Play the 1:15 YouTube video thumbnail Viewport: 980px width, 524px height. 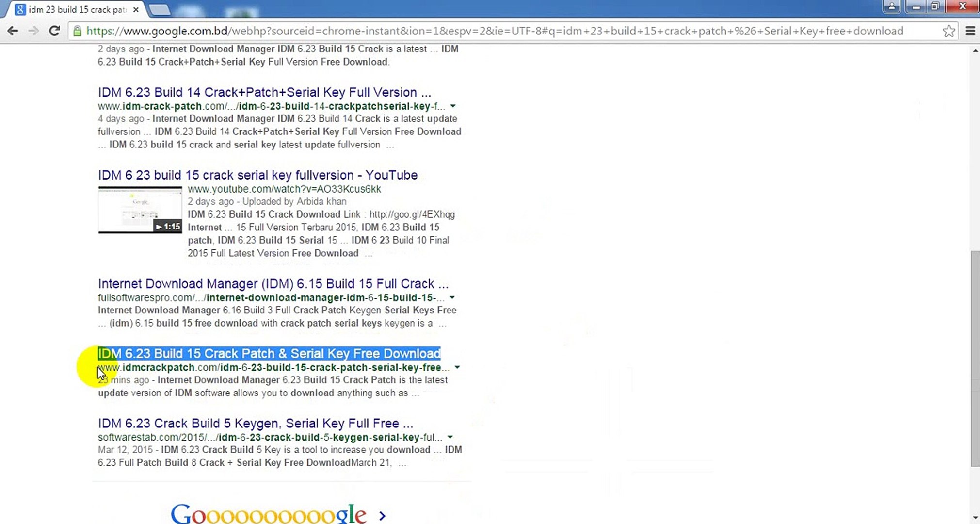(x=140, y=210)
